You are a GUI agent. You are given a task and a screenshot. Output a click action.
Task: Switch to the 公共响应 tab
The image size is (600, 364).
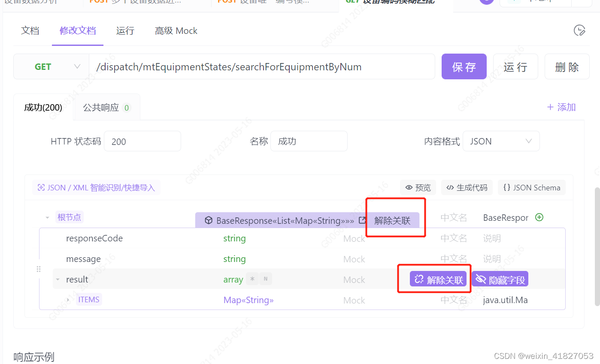(x=107, y=107)
